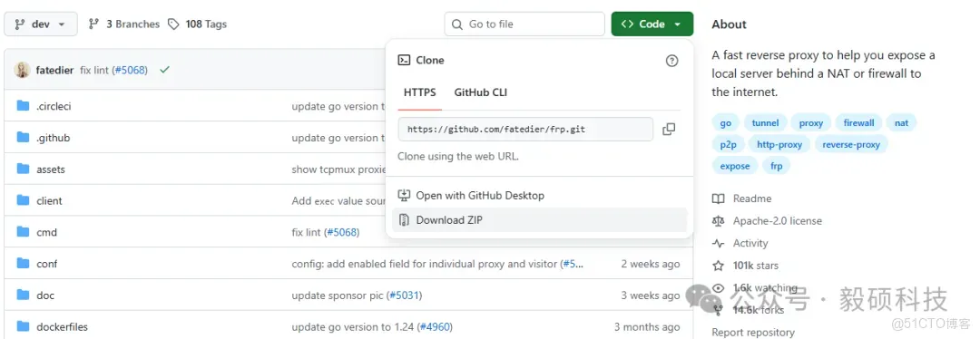Click the tag icon beside 108 Tags
The image size is (980, 339).
click(x=172, y=24)
